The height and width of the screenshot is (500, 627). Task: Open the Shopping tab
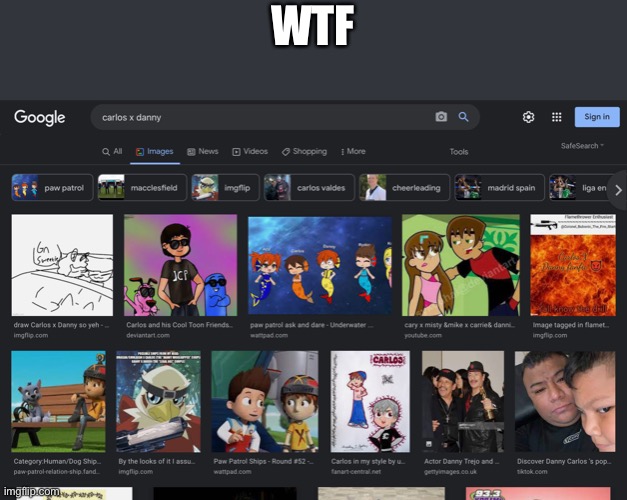pyautogui.click(x=304, y=152)
